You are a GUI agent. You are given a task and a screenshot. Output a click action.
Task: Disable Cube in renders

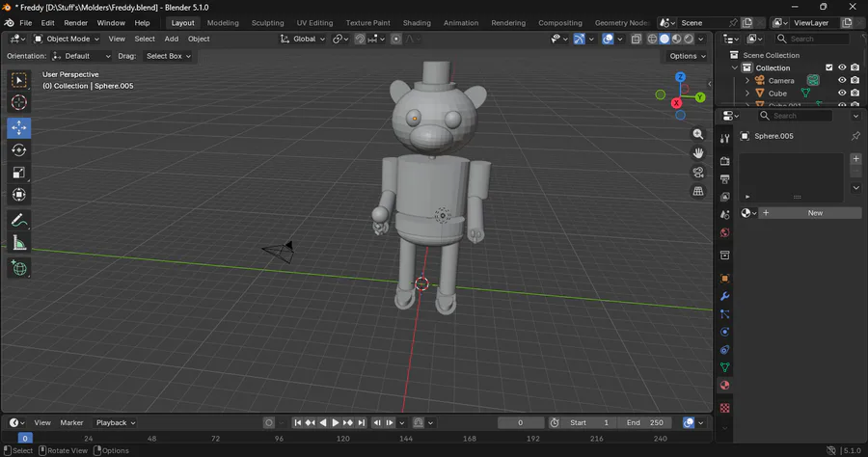pyautogui.click(x=854, y=93)
